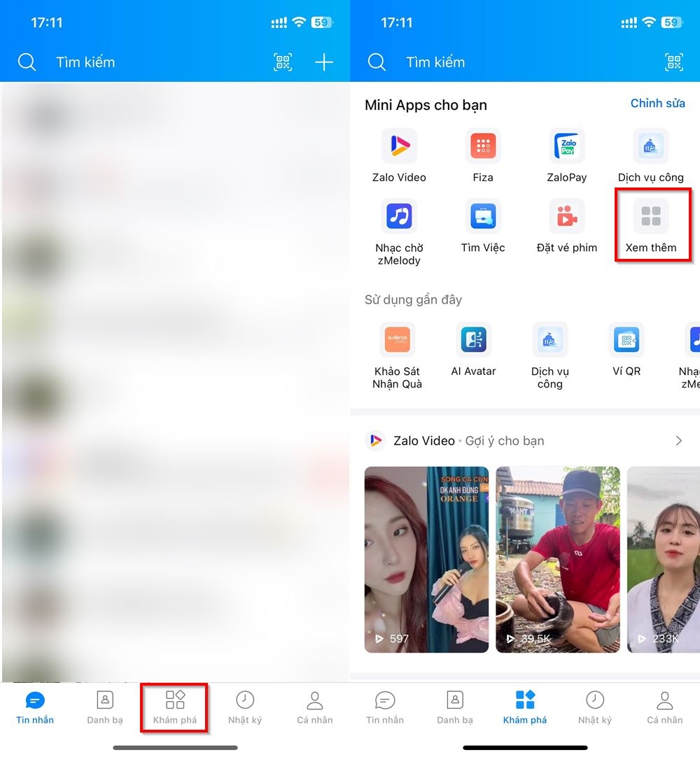Screen dimensions: 700x757
Task: Open the Fiza mini app
Action: pyautogui.click(x=483, y=155)
